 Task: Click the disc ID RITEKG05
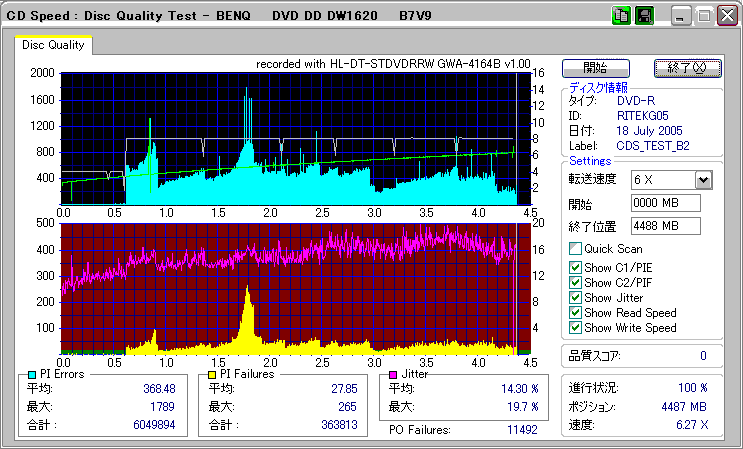click(x=643, y=116)
